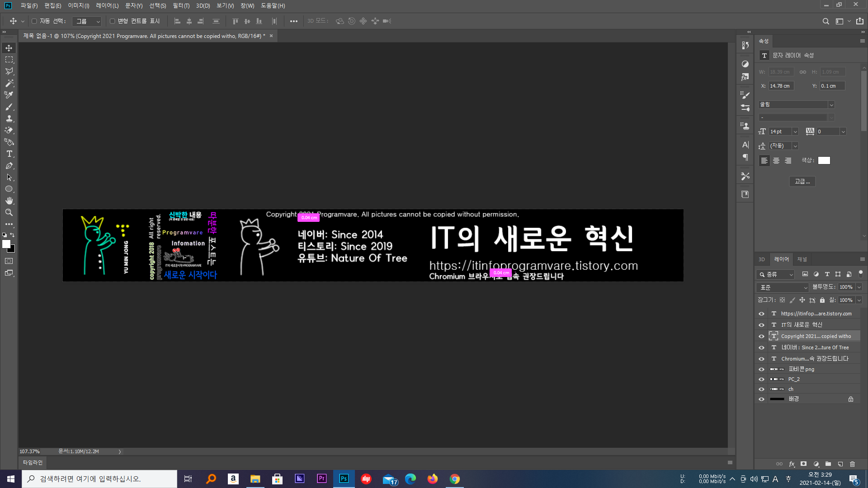Screen dimensions: 868x488
Task: Select the Zoom tool
Action: (x=9, y=212)
